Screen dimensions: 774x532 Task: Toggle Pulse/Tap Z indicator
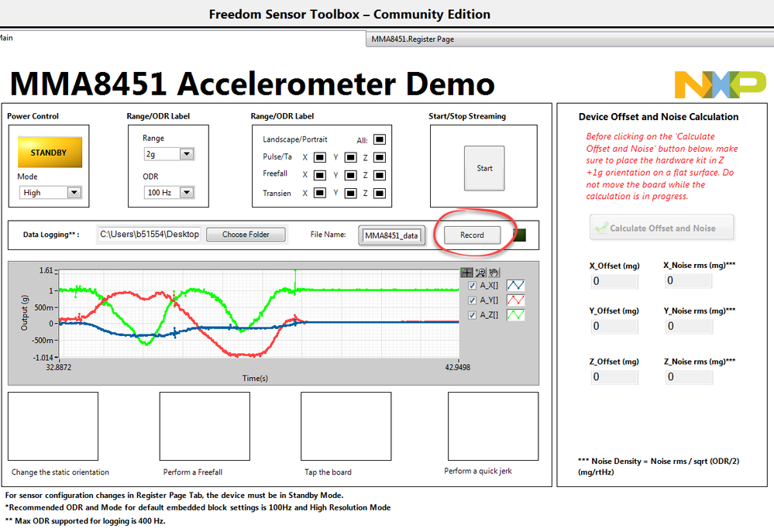(x=380, y=157)
